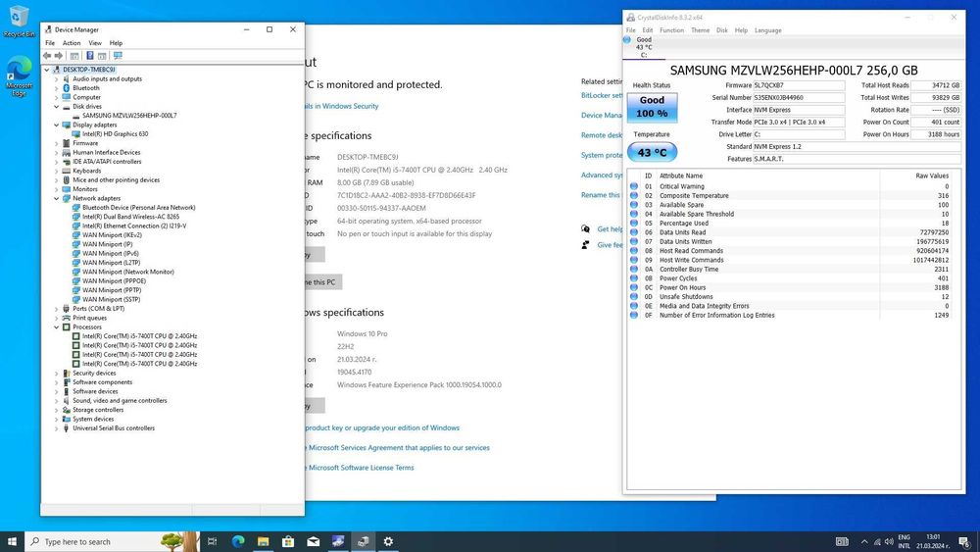This screenshot has width=980, height=552.
Task: Click the blue status circle beside Power On Hours attribute
Action: click(634, 287)
